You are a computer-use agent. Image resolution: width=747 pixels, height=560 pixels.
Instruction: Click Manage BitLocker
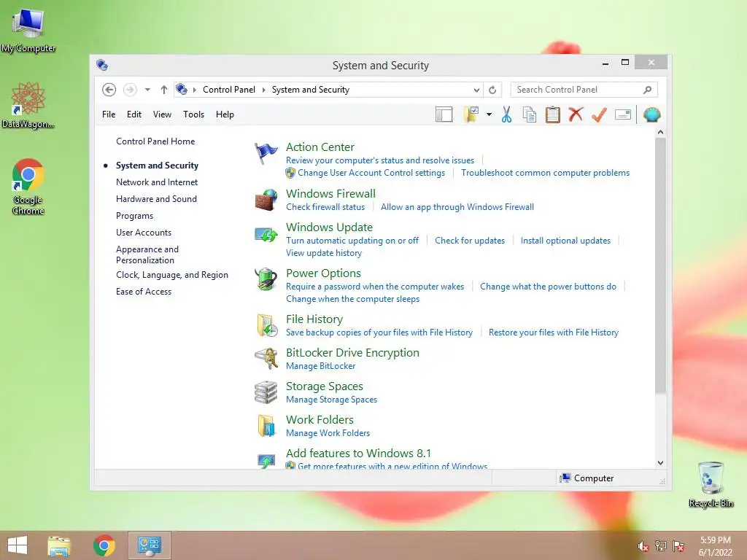point(321,366)
